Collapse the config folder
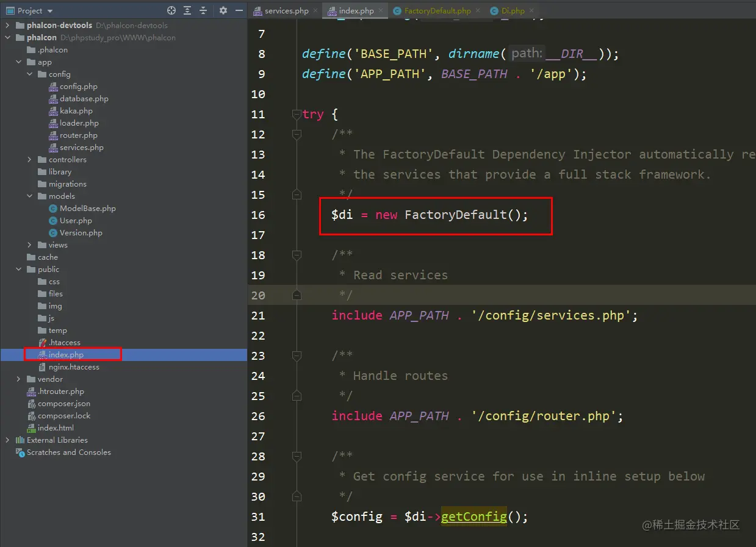Viewport: 756px width, 547px height. coord(30,74)
